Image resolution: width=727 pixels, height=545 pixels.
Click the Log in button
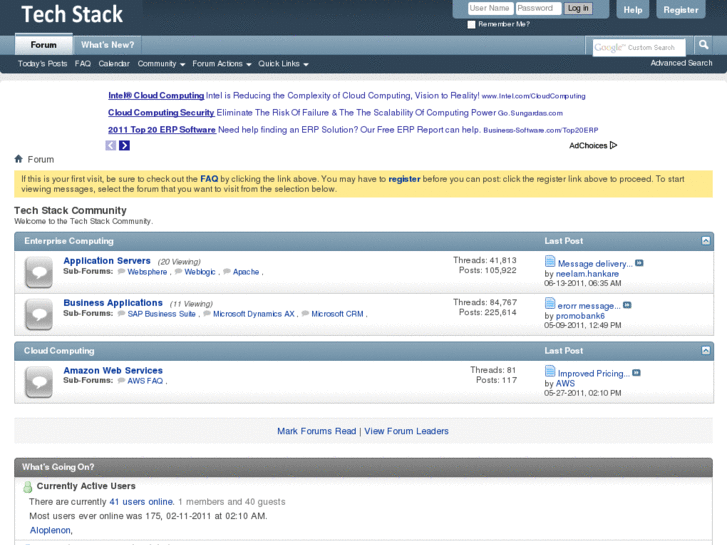tap(578, 8)
